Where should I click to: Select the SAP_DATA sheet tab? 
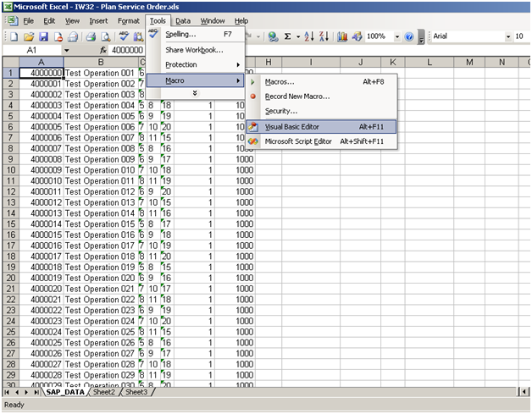click(x=65, y=392)
